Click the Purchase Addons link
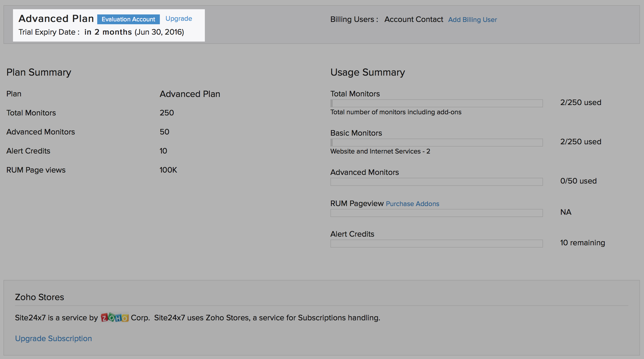This screenshot has height=359, width=644. pyautogui.click(x=412, y=204)
